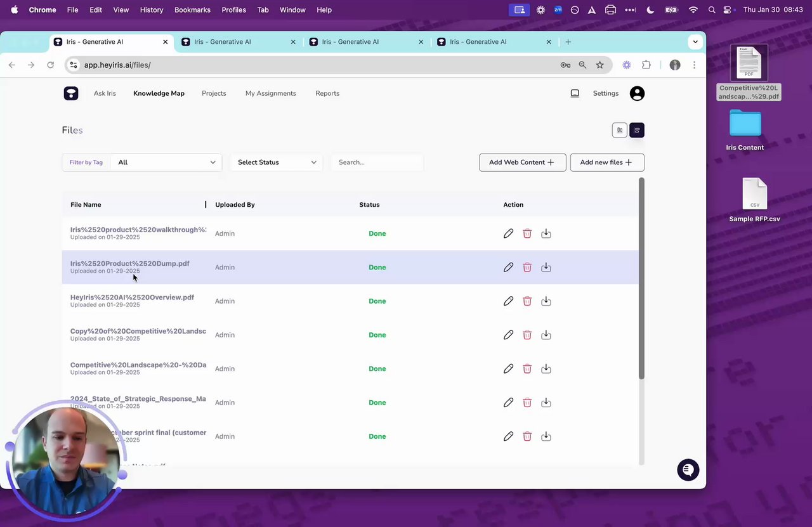
Task: Open the user profile avatar
Action: click(x=637, y=93)
